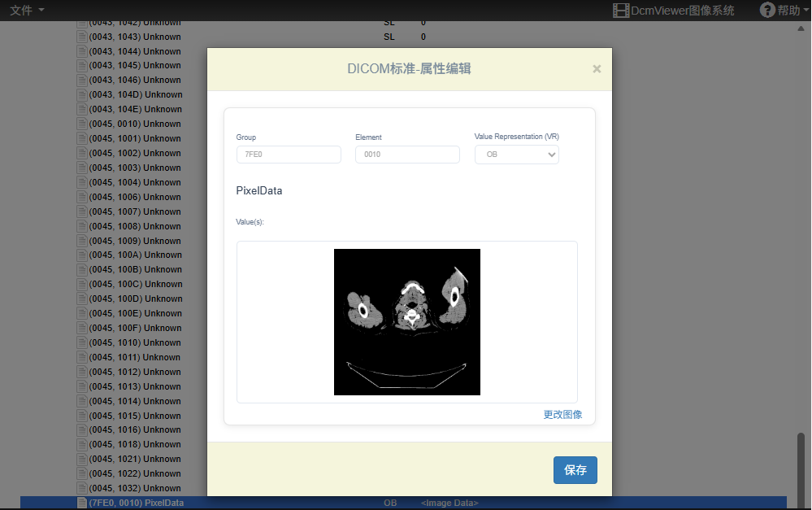Click the help question mark icon
The height and width of the screenshot is (510, 812).
(x=767, y=10)
